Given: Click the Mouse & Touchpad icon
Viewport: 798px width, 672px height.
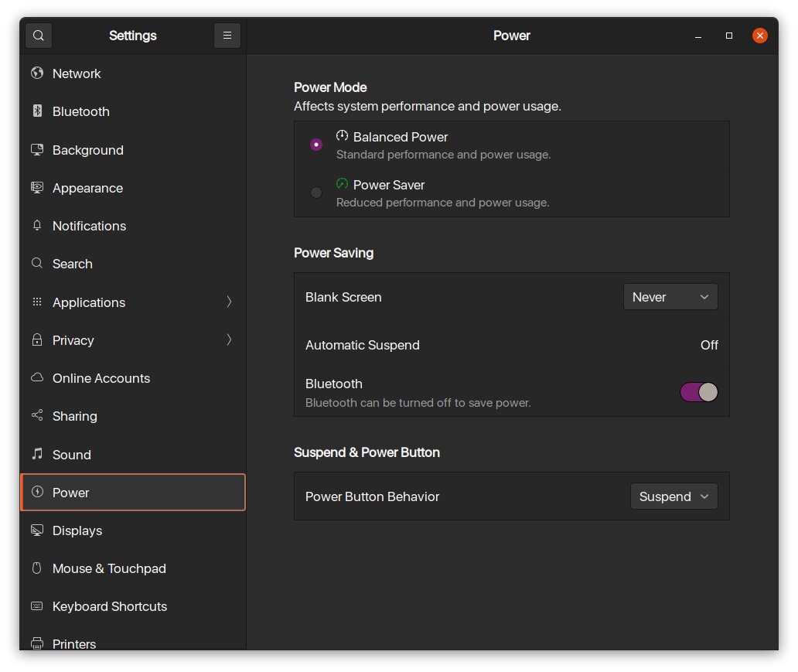Looking at the screenshot, I should [36, 568].
